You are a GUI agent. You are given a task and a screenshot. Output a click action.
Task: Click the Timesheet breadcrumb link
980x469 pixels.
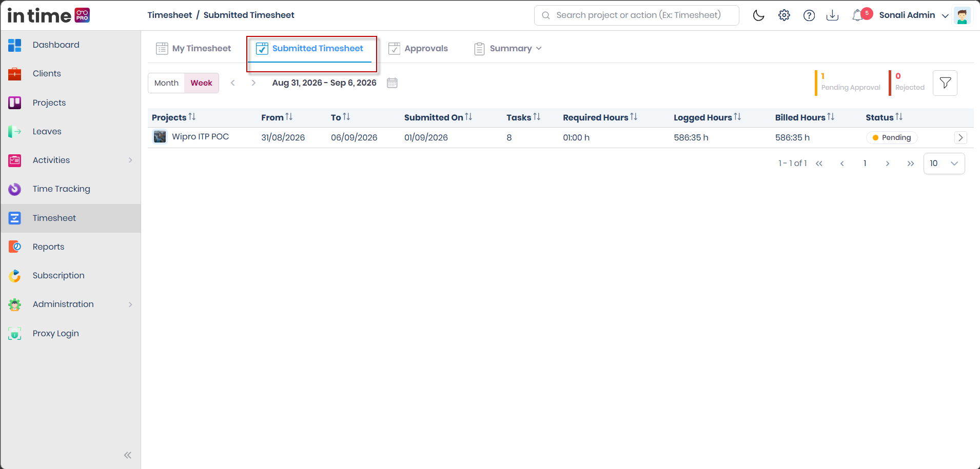170,15
